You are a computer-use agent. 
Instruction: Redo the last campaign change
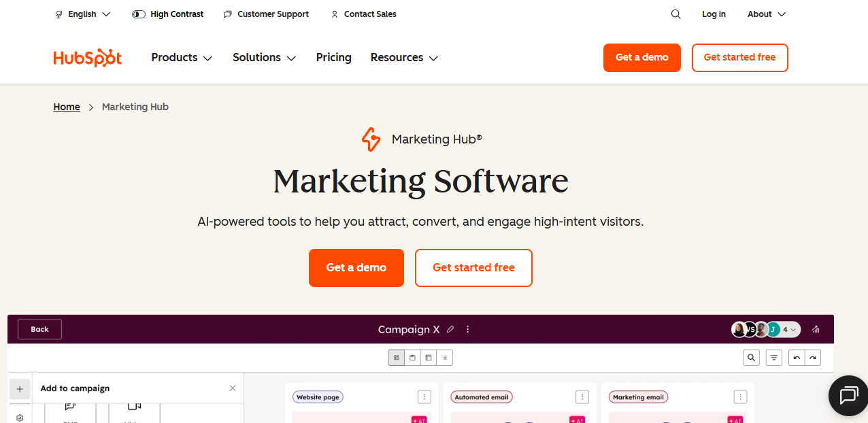[x=813, y=357]
